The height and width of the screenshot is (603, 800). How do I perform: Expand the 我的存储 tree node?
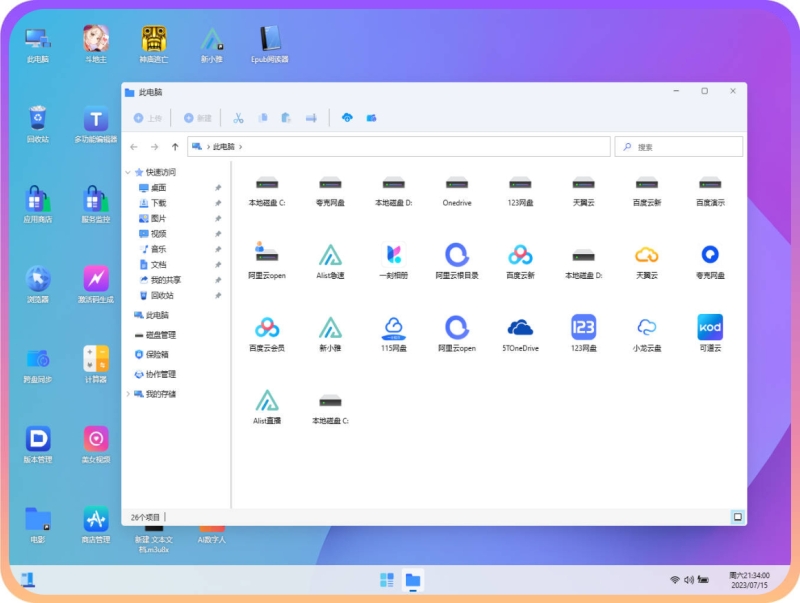pos(128,394)
